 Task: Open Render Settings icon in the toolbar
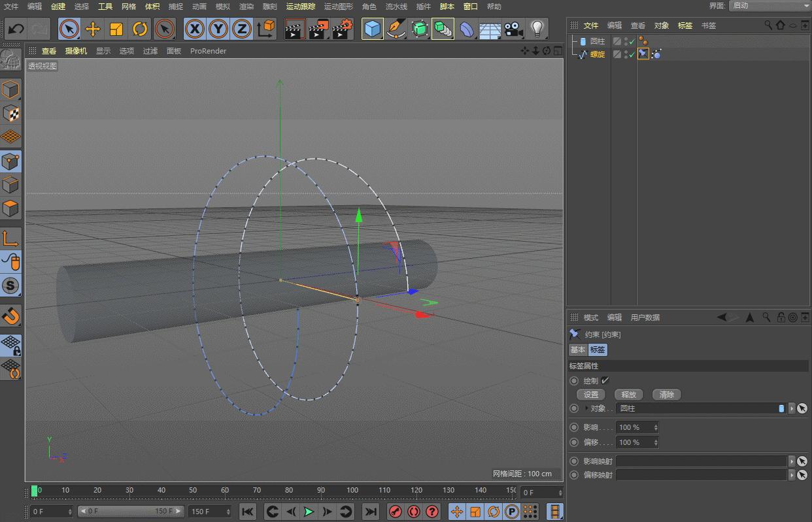(x=341, y=29)
